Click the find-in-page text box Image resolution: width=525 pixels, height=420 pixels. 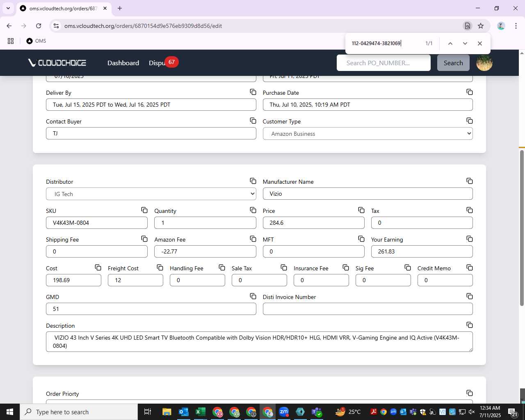coord(385,43)
